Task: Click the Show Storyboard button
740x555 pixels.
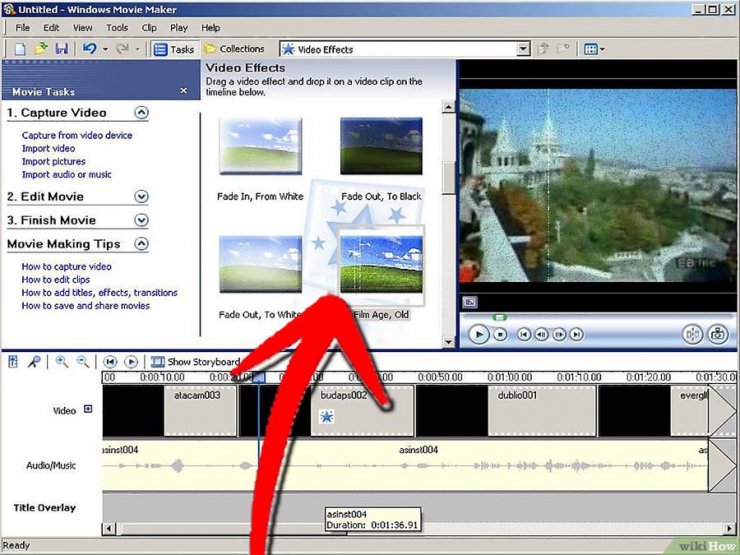Action: pos(195,362)
